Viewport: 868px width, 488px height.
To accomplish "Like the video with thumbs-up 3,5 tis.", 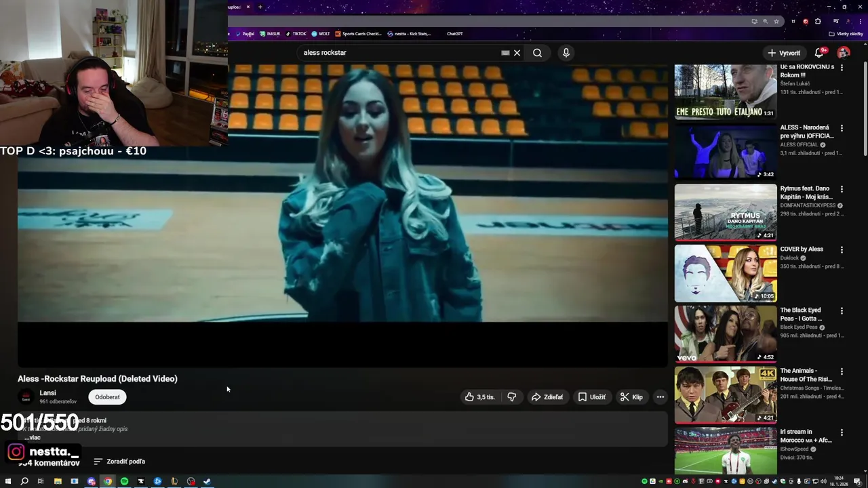I will [x=479, y=397].
